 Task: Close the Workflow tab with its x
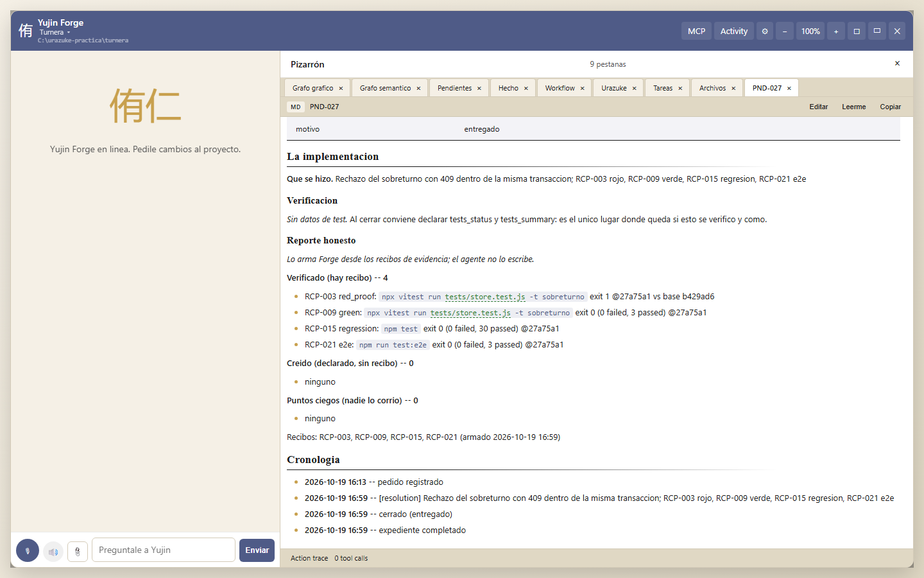pos(583,89)
